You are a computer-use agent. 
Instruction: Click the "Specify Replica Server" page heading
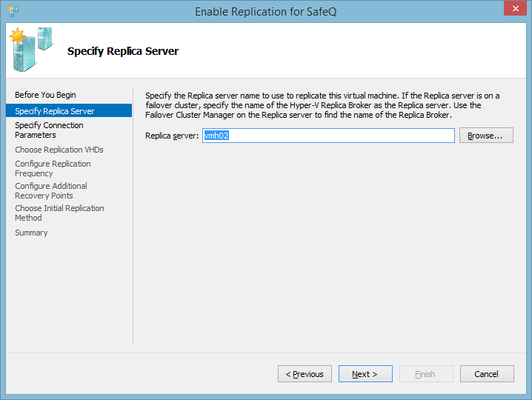tap(123, 51)
